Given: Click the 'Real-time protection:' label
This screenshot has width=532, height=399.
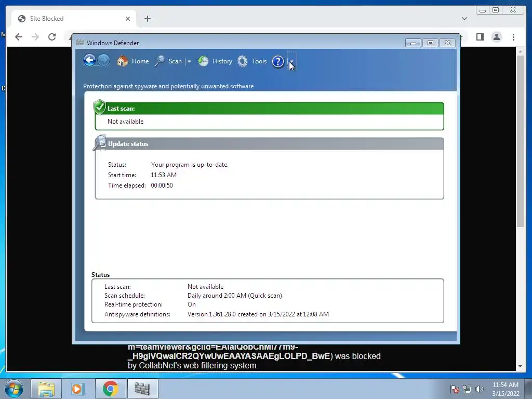Looking at the screenshot, I should pos(134,304).
